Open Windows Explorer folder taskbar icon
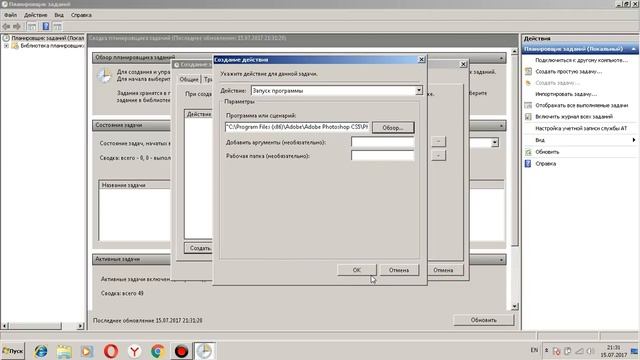640x360 pixels. point(64,351)
